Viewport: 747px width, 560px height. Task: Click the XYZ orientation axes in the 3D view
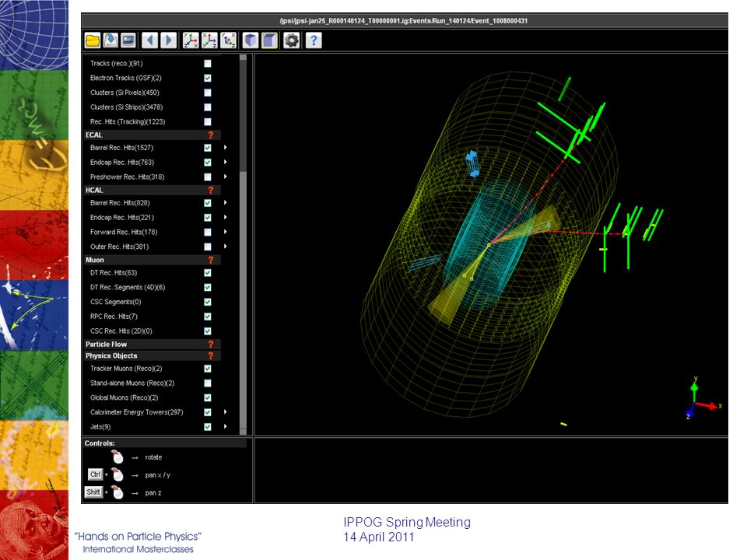(704, 399)
